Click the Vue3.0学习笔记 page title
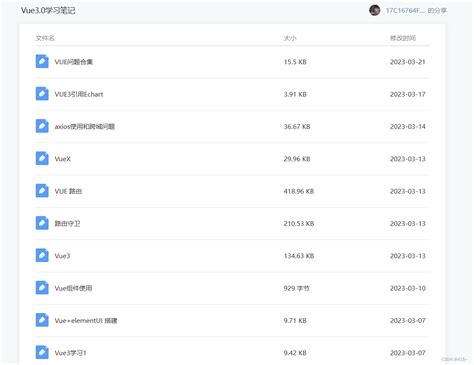The image size is (474, 365). 48,11
